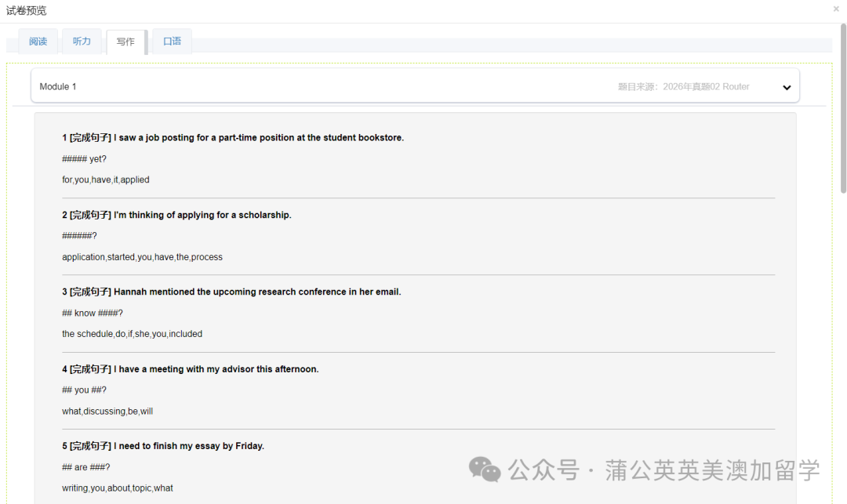The image size is (847, 504).
Task: Click the word list 'what,discussing,be,will'
Action: point(107,412)
